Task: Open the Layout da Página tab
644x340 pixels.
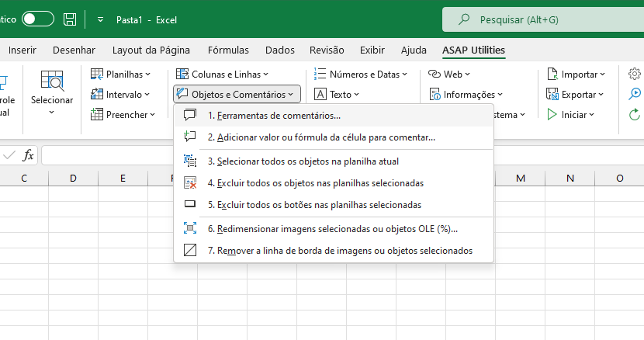Action: point(151,50)
